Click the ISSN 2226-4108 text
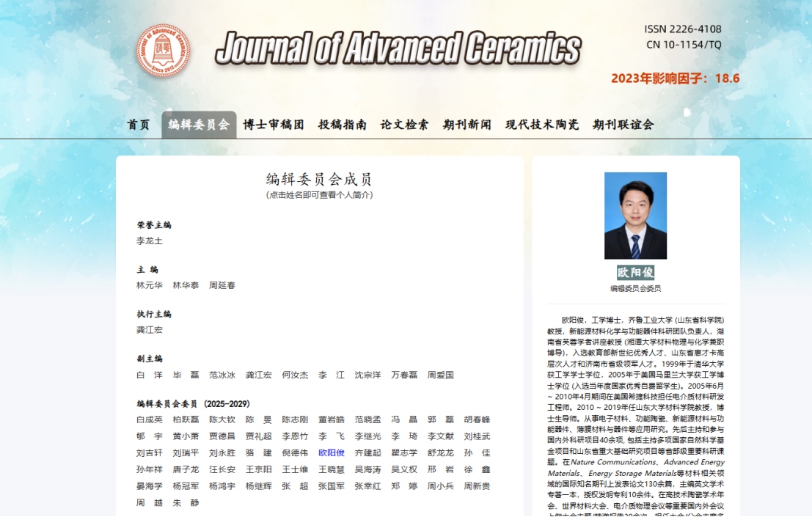 pyautogui.click(x=683, y=29)
